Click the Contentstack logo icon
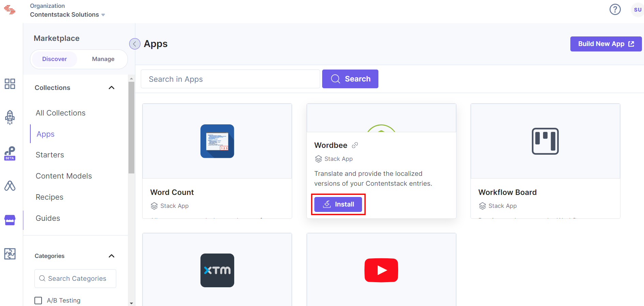 [x=10, y=10]
